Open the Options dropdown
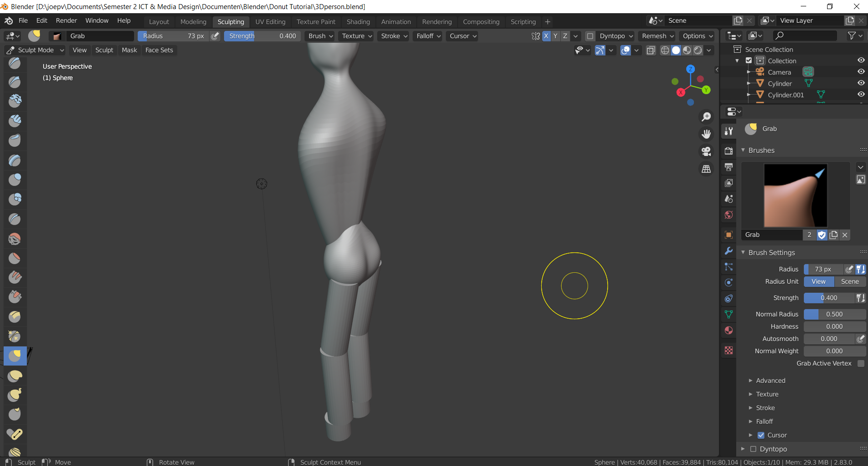The height and width of the screenshot is (466, 868). pos(698,36)
